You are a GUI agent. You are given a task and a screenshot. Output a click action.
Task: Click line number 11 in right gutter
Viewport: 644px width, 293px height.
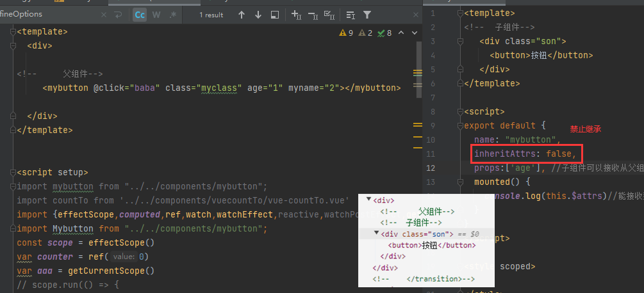coord(431,154)
